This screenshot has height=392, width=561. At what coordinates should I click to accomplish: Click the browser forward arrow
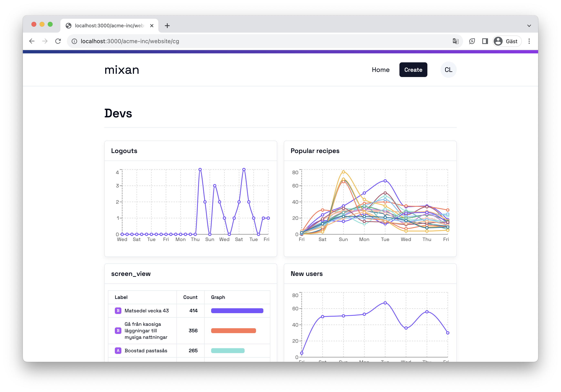[x=45, y=41]
